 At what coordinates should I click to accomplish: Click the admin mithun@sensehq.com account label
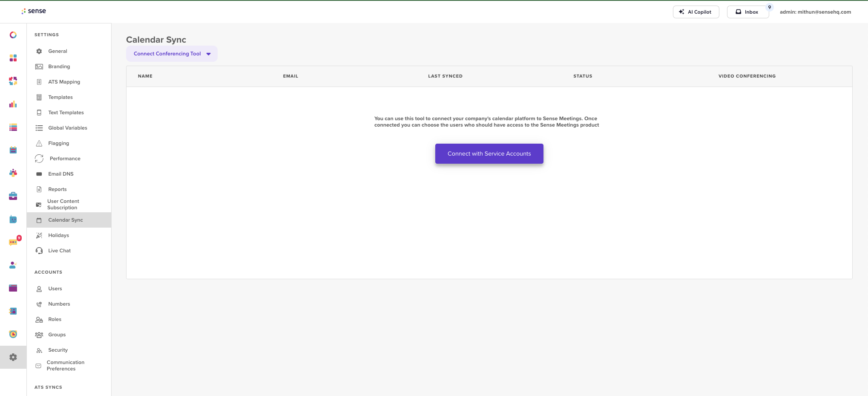pyautogui.click(x=815, y=12)
